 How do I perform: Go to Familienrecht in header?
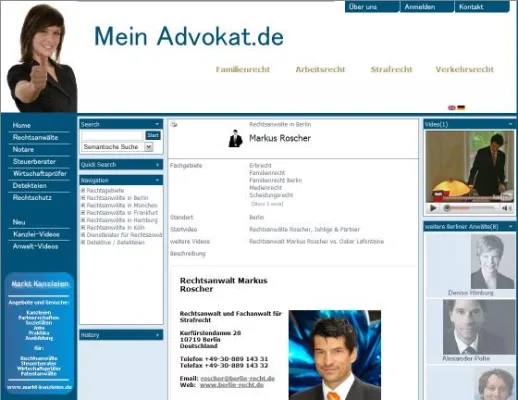[x=243, y=69]
